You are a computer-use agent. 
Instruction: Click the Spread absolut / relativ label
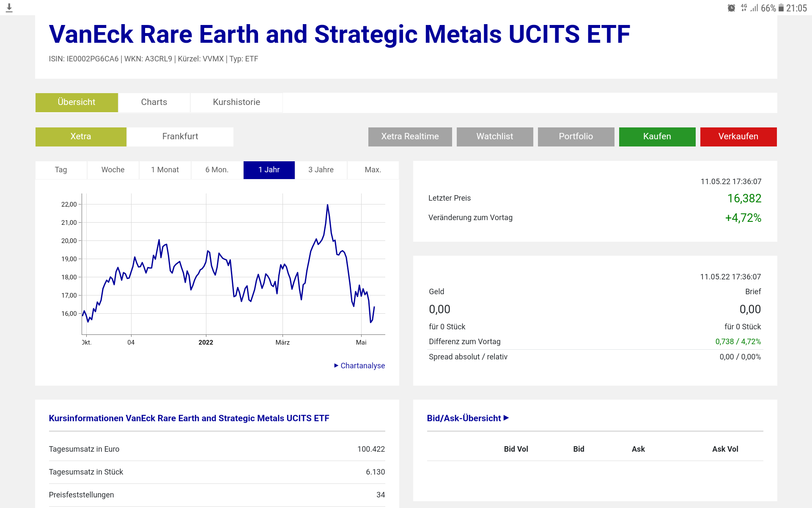coord(468,357)
